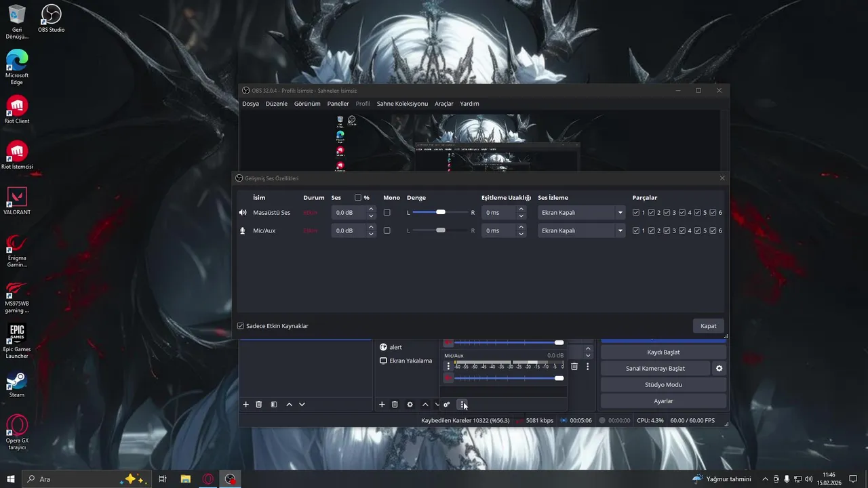Select the Ekran Yakalama source
Viewport: 868px width, 488px height.
406,361
